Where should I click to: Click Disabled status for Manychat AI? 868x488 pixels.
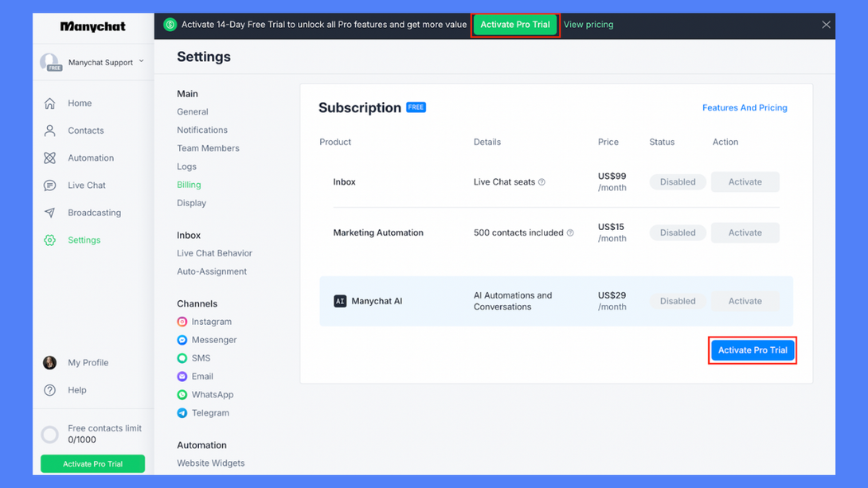pos(678,301)
